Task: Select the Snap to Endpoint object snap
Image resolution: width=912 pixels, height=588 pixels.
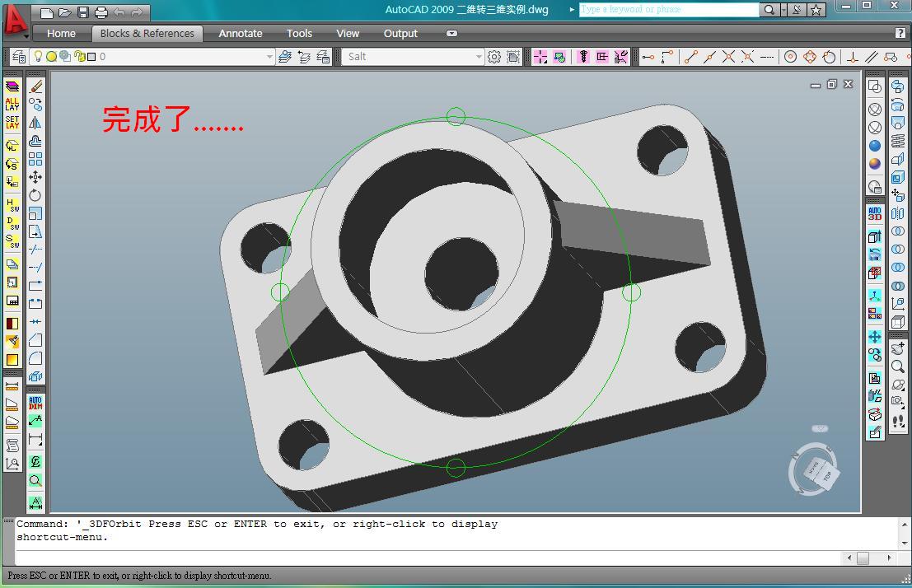Action: tap(690, 57)
